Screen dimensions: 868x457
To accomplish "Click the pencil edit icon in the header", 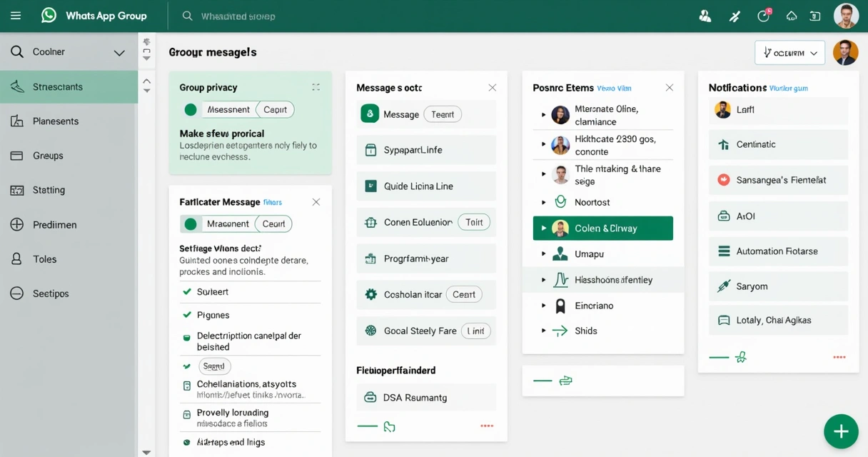I will pyautogui.click(x=735, y=16).
